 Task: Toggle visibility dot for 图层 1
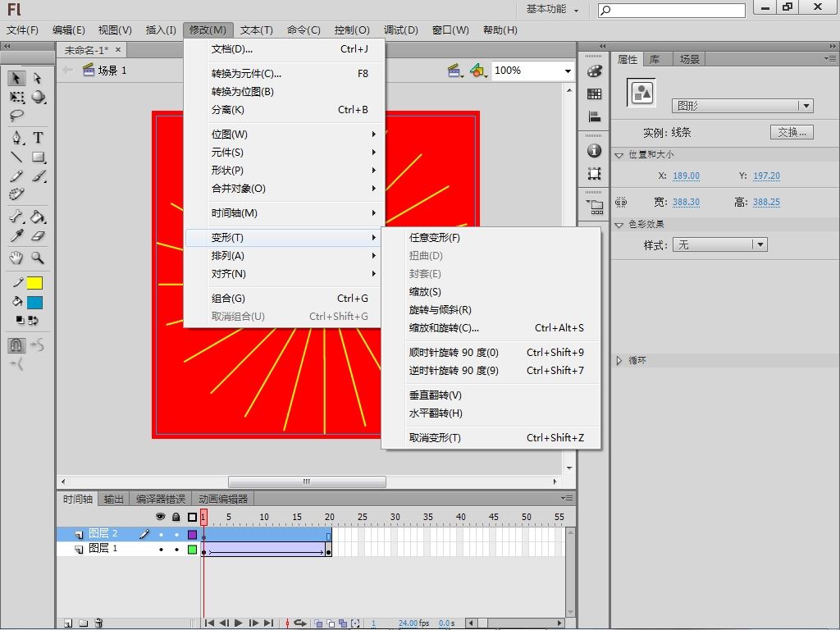click(x=161, y=549)
